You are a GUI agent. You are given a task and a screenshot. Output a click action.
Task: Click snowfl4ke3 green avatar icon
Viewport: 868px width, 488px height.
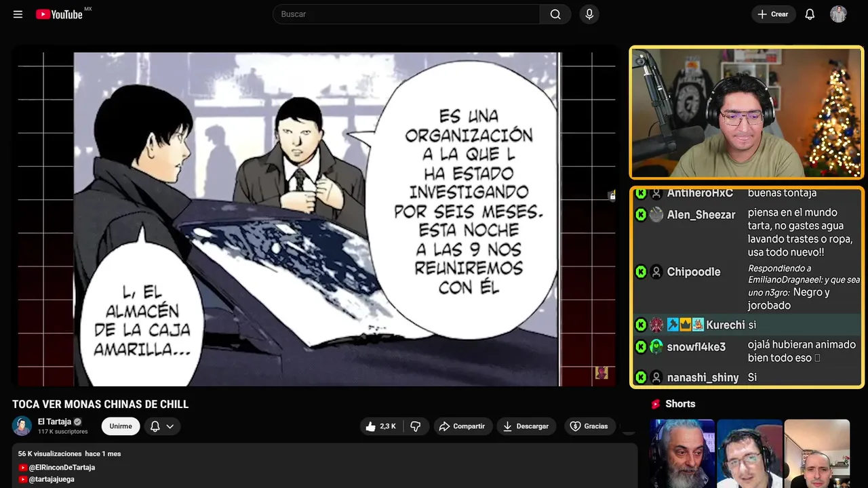[656, 347]
